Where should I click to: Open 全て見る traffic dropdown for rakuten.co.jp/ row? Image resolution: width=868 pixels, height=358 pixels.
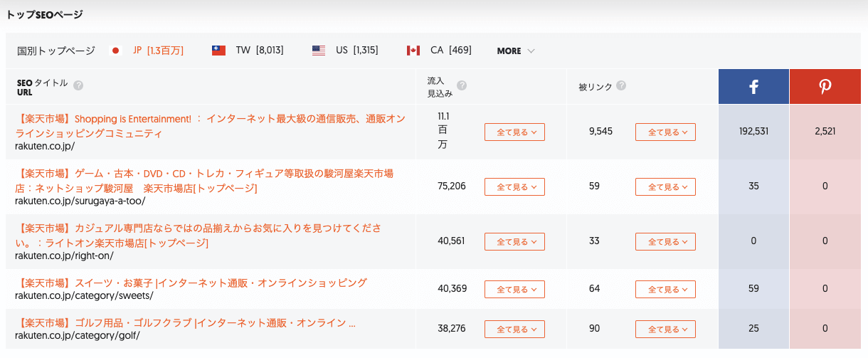(x=514, y=132)
